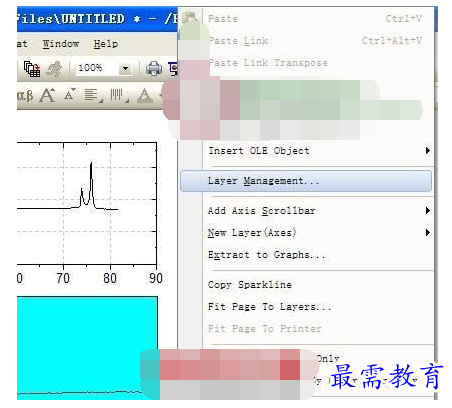Select Fit Page To Printer entry
Screen dimensions: 452x408
[306, 329]
